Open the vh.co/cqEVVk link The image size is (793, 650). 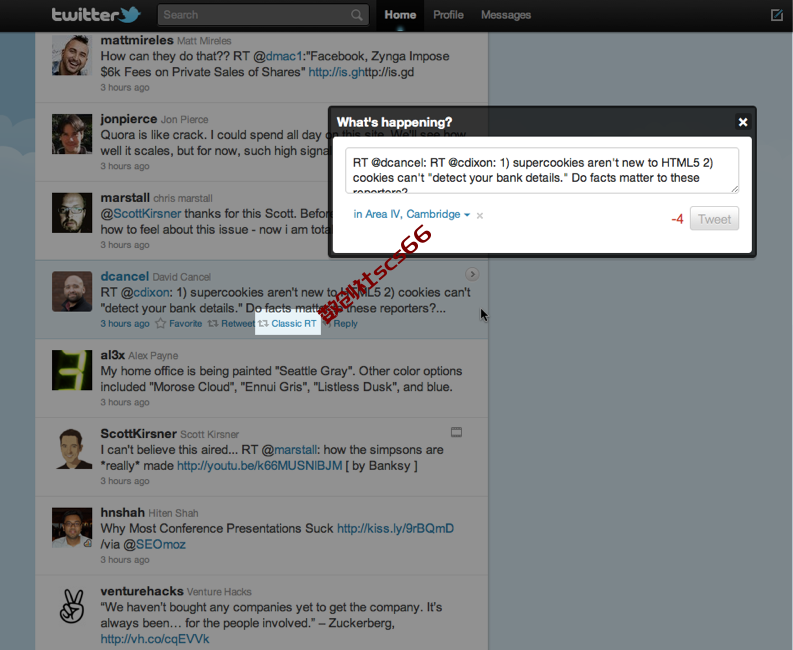pyautogui.click(x=155, y=639)
